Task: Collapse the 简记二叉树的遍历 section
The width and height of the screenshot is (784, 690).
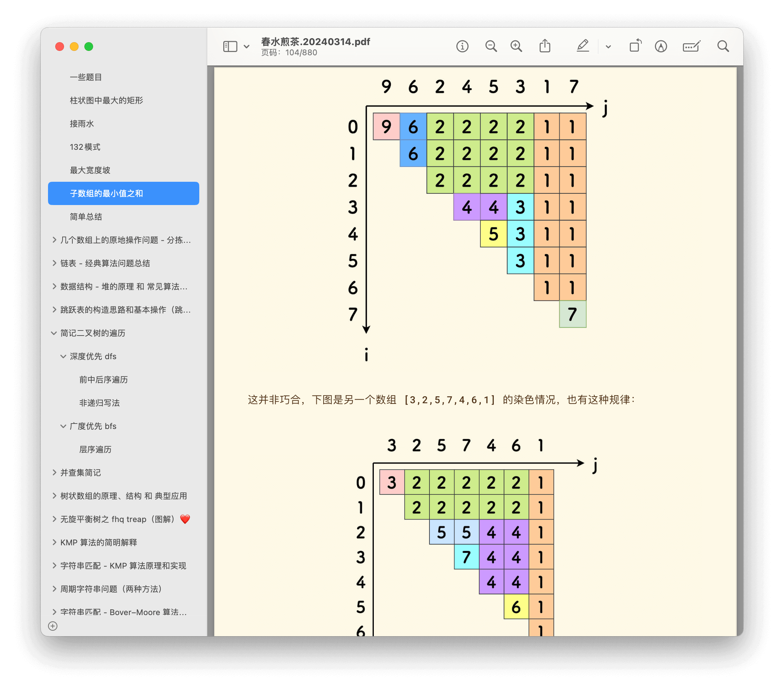Action: pyautogui.click(x=54, y=333)
